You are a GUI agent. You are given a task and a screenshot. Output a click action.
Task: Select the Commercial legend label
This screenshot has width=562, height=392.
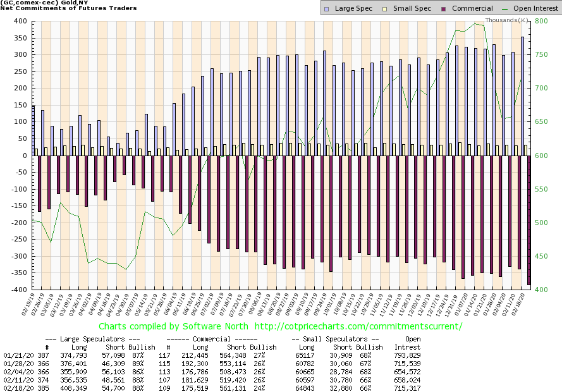tap(472, 8)
